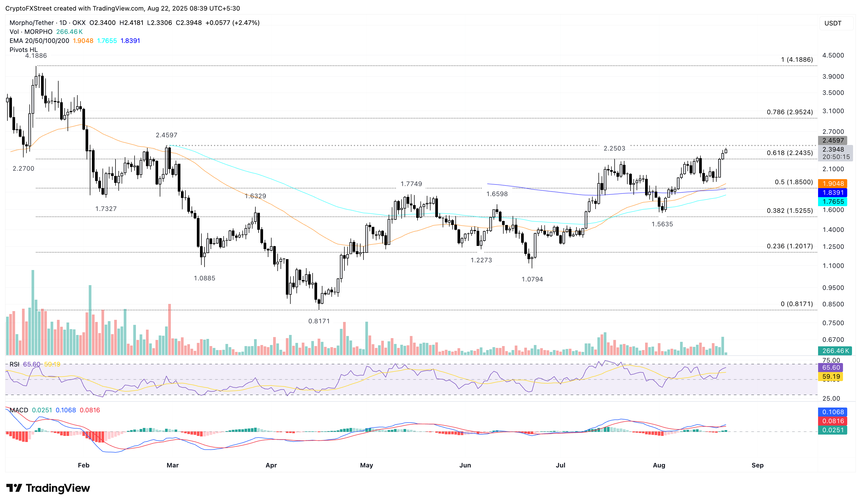Click the yellow 59.19 RSI average tag
This screenshot has height=504, width=861.
831,377
